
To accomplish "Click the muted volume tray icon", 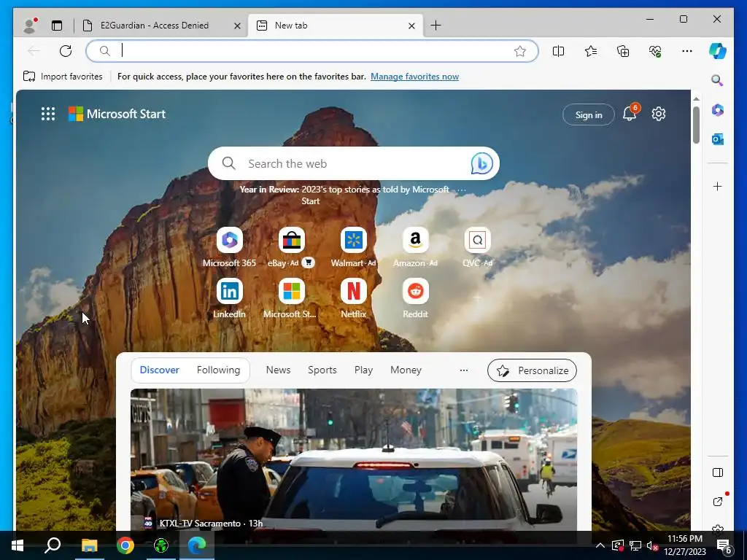I will 652,545.
